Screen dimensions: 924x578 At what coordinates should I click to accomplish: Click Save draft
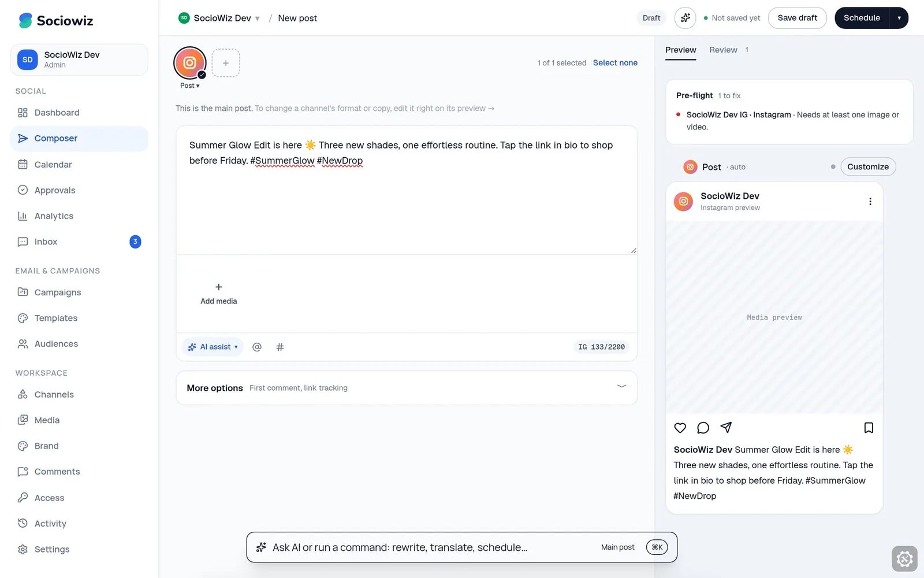coord(798,18)
